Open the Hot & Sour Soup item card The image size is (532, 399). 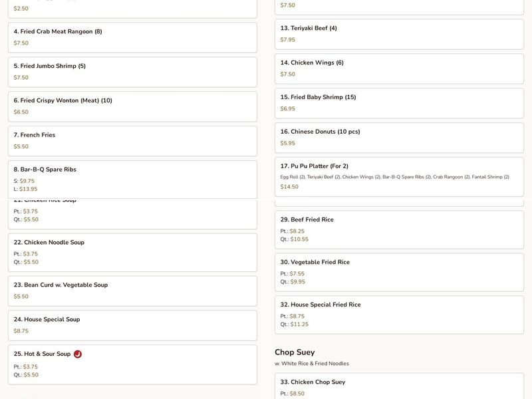tap(132, 364)
